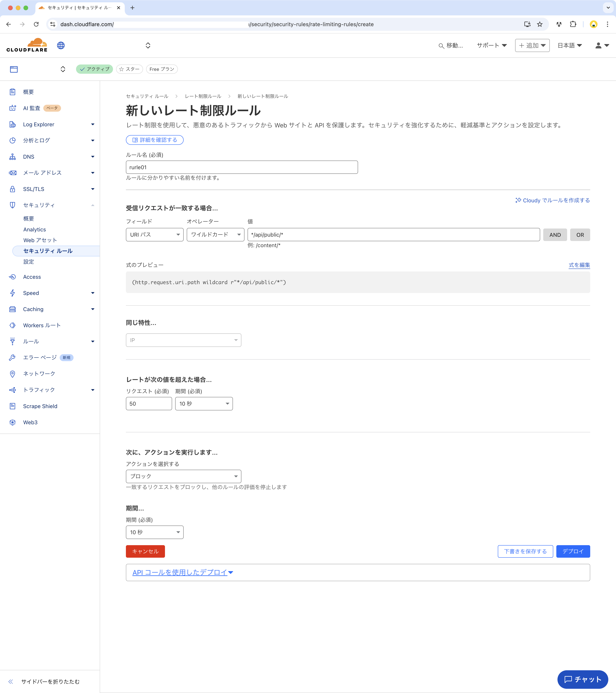Click the ネットワーク location pin icon
Viewport: 616px width, 693px height.
click(13, 374)
